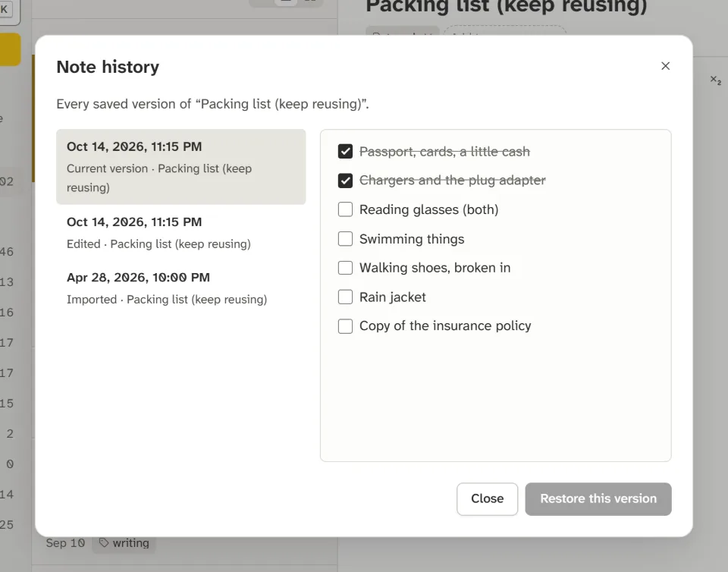
Task: Uncheck Chargers and the plug adapter
Action: (x=345, y=180)
